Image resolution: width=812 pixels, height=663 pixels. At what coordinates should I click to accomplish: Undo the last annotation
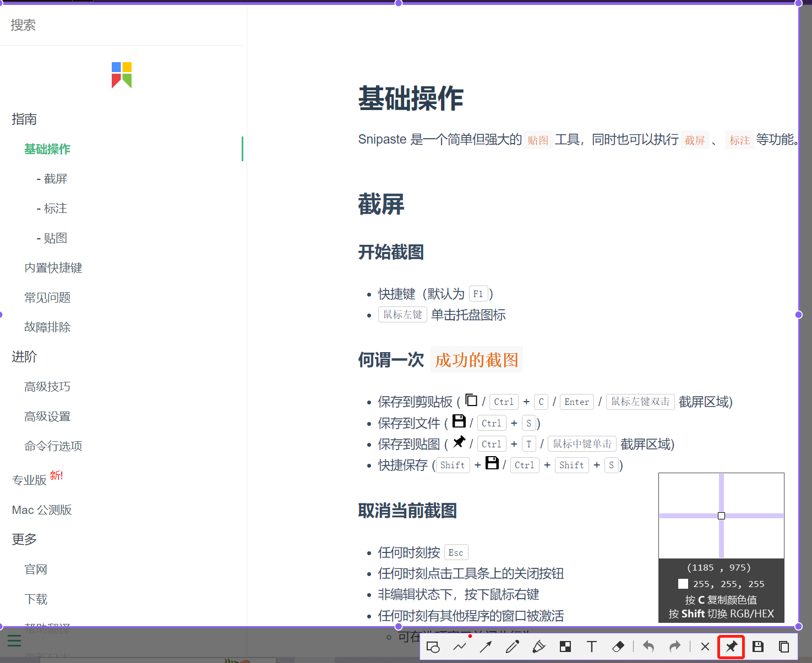(648, 646)
